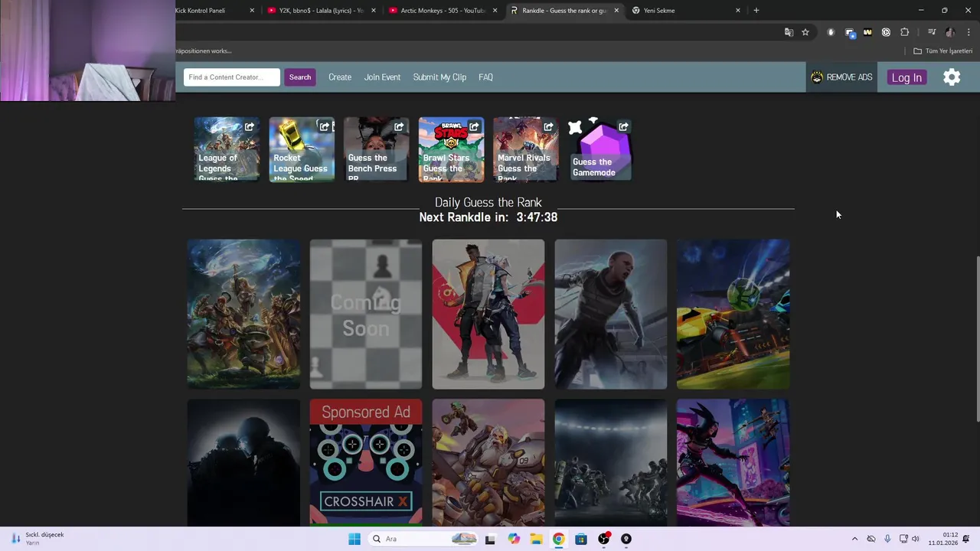Open the settings gear on Rankdle
The width and height of the screenshot is (980, 551).
point(952,77)
